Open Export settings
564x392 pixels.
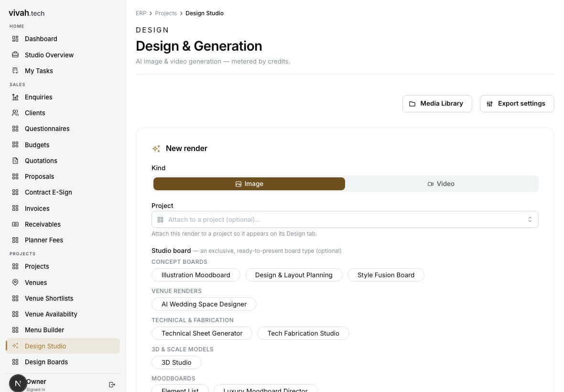(x=517, y=104)
